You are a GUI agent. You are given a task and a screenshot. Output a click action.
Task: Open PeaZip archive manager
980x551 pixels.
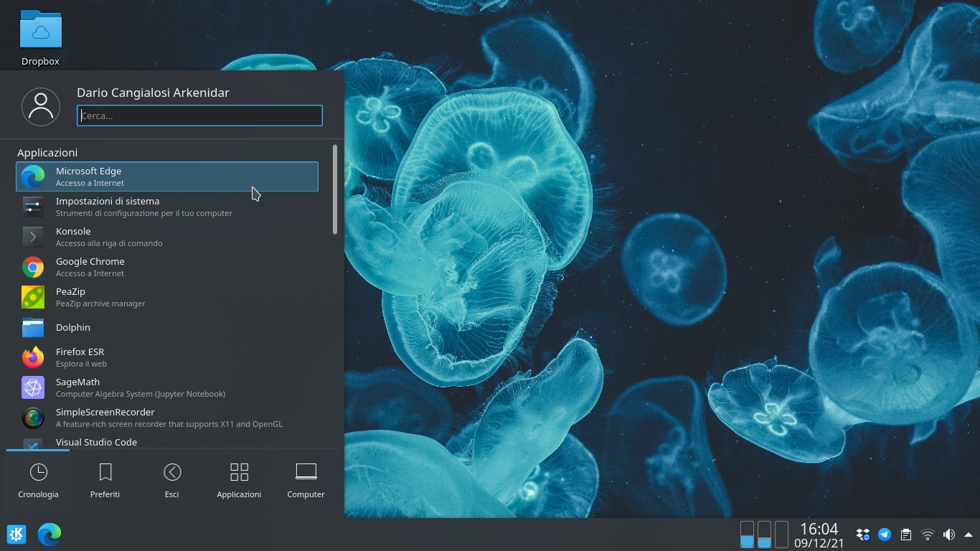click(167, 297)
